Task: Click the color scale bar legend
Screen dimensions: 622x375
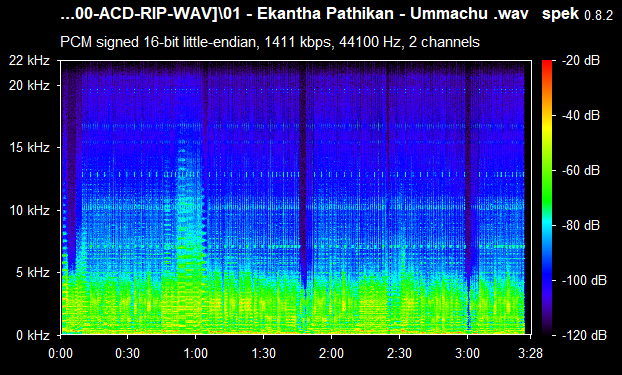Action: tap(547, 198)
